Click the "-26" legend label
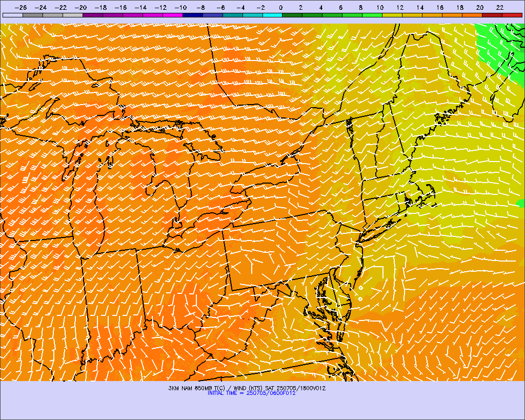 point(21,7)
